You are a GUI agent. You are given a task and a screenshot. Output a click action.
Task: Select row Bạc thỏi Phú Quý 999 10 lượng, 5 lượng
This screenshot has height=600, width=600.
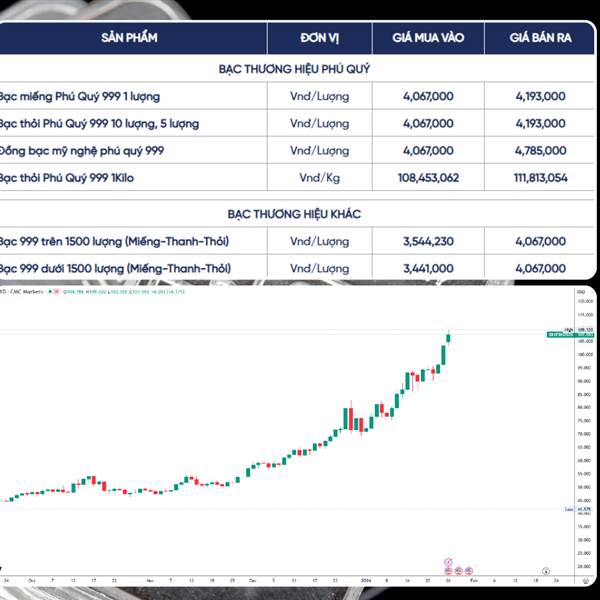pyautogui.click(x=297, y=123)
